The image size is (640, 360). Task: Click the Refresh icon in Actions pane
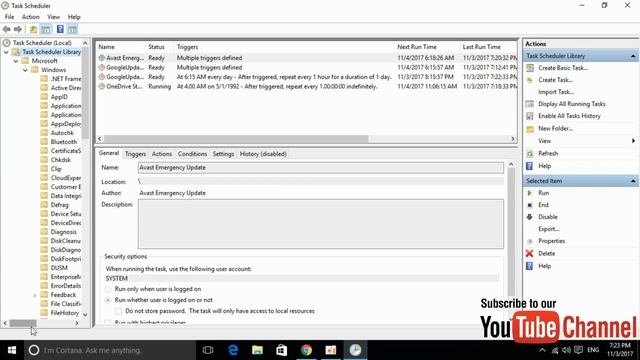(530, 153)
